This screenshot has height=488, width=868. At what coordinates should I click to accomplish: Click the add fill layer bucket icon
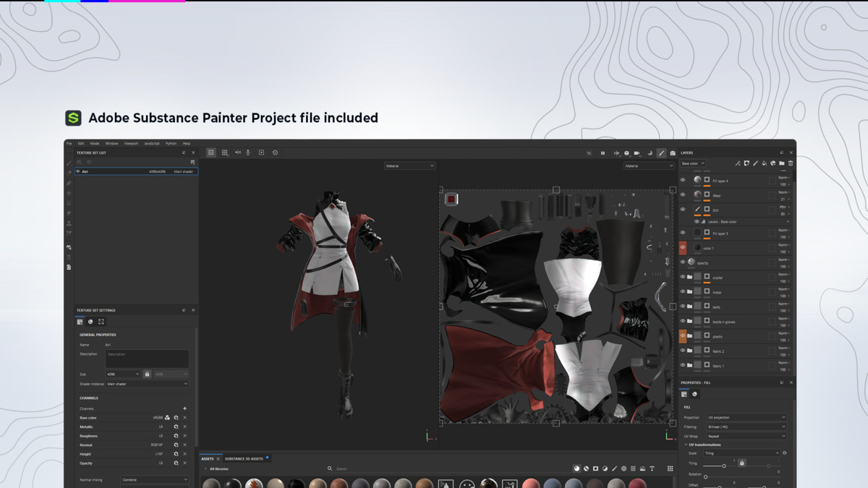765,163
